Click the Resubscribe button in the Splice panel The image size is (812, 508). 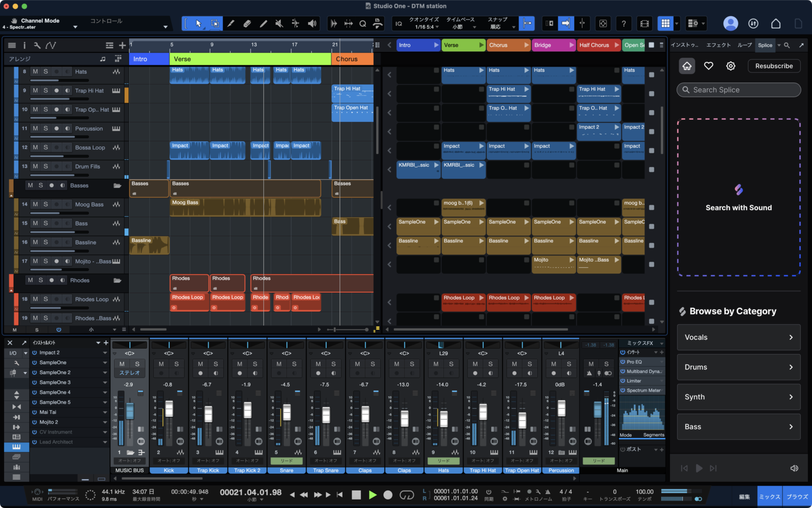coord(774,66)
